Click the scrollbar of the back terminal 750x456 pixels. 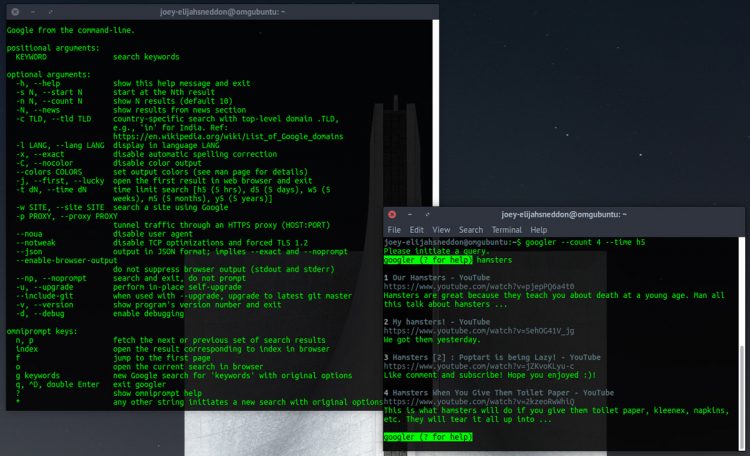[435, 112]
